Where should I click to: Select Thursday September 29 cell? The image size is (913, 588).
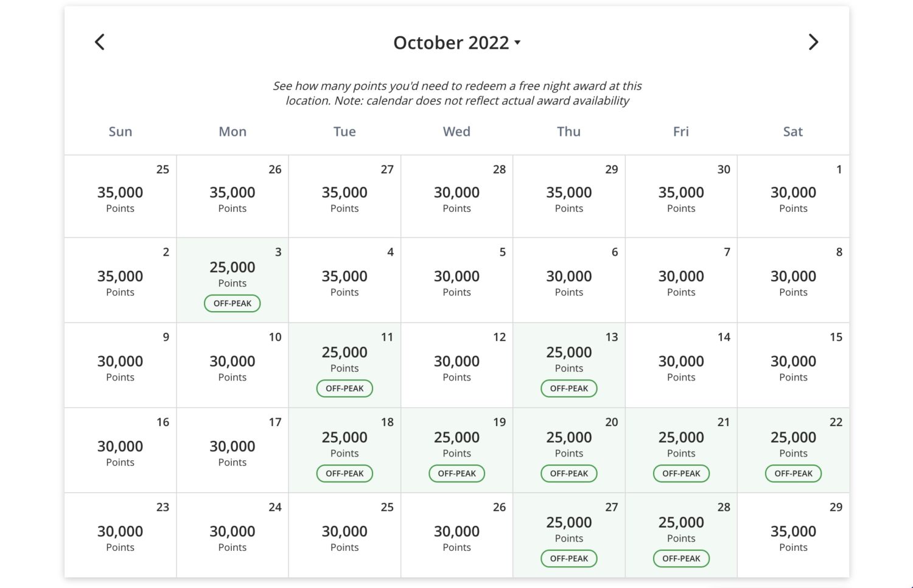click(569, 196)
